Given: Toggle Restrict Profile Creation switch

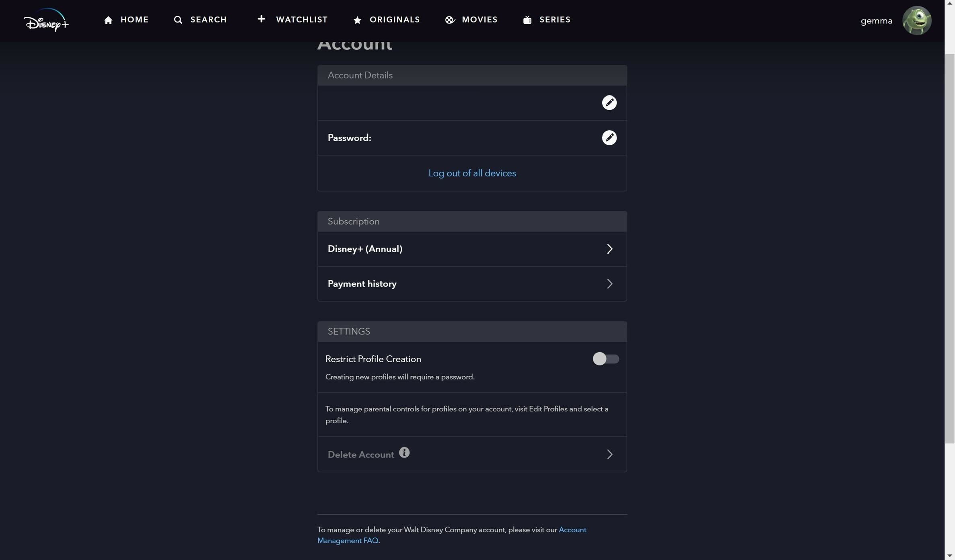Looking at the screenshot, I should 605,359.
